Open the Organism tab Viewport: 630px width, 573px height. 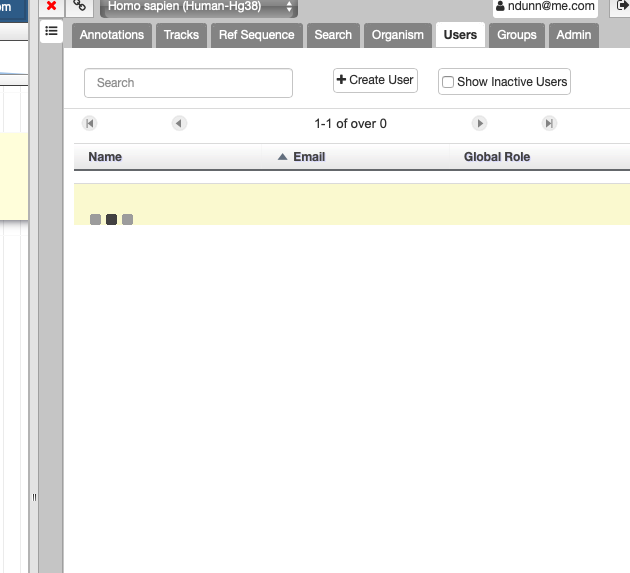pyautogui.click(x=398, y=35)
